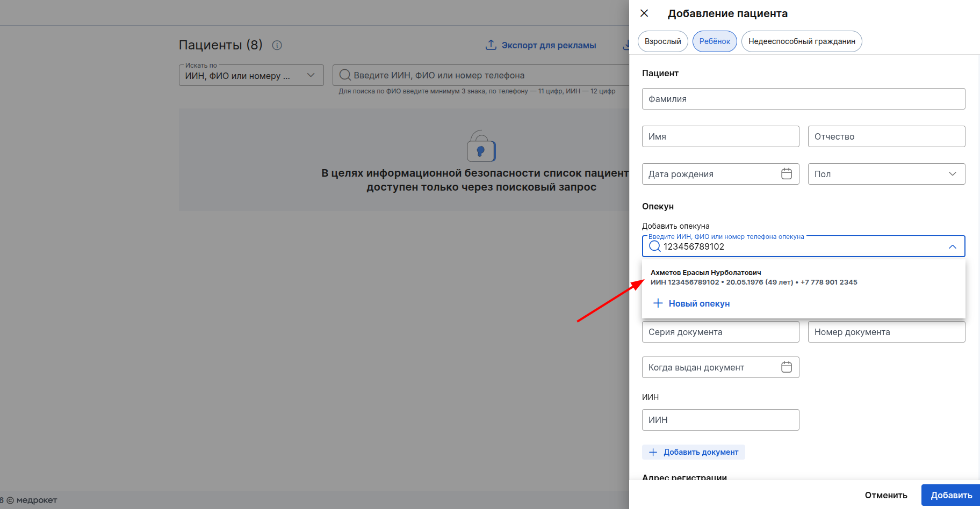Click the export upload icon
The height and width of the screenshot is (509, 980).
(x=491, y=45)
